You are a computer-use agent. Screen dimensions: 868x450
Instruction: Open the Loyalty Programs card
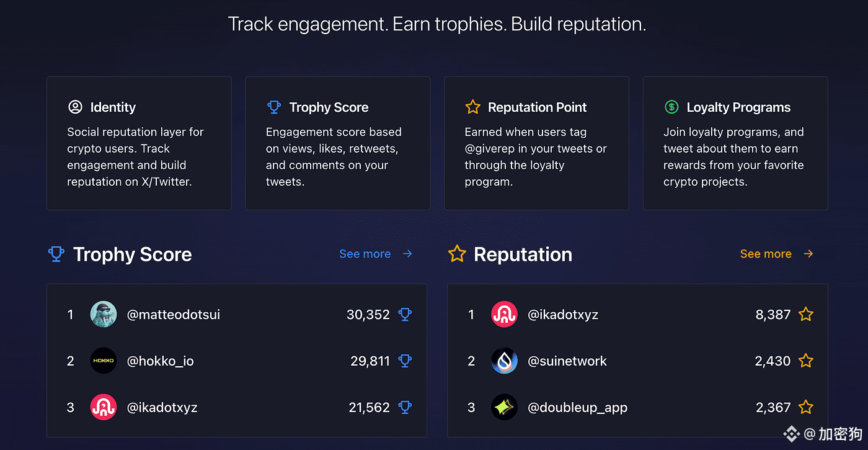click(735, 143)
